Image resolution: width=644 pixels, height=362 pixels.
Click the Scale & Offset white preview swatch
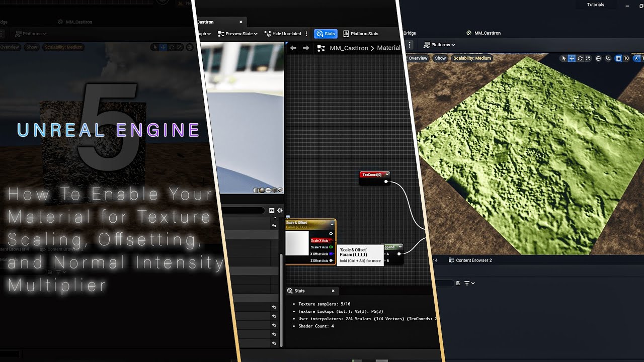pos(297,243)
